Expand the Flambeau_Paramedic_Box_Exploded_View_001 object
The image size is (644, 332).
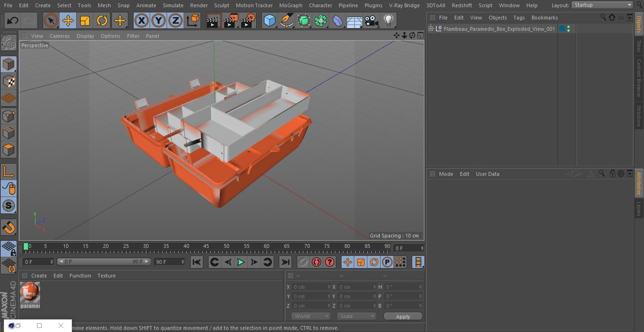(431, 28)
